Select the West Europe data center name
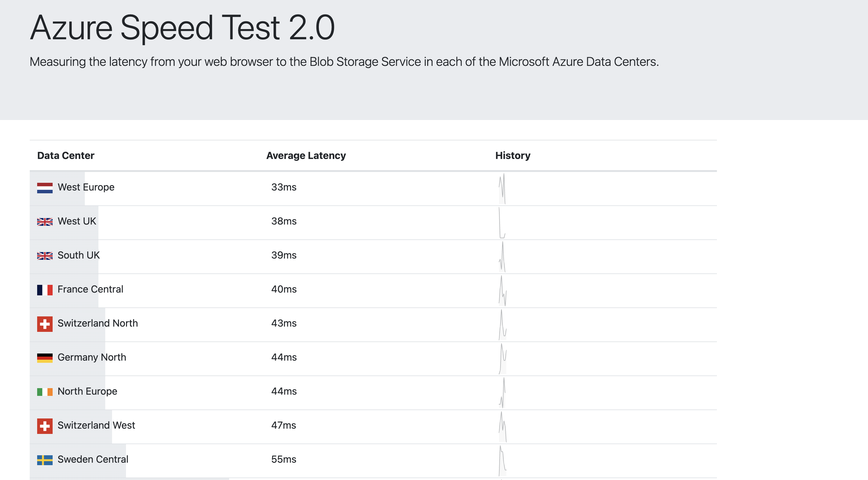Screen dimensions: 868x480 [86, 187]
